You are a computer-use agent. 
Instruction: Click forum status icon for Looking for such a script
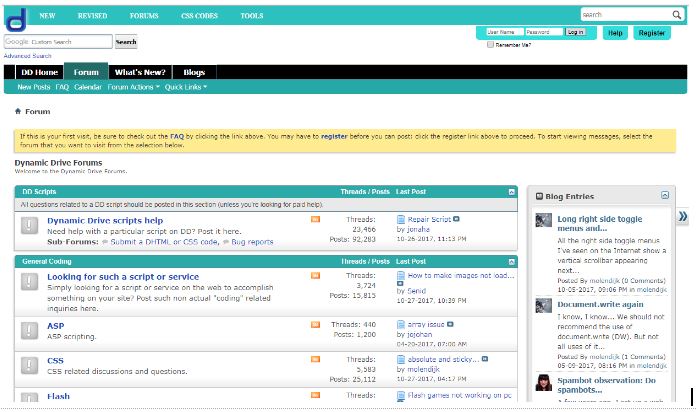click(29, 282)
